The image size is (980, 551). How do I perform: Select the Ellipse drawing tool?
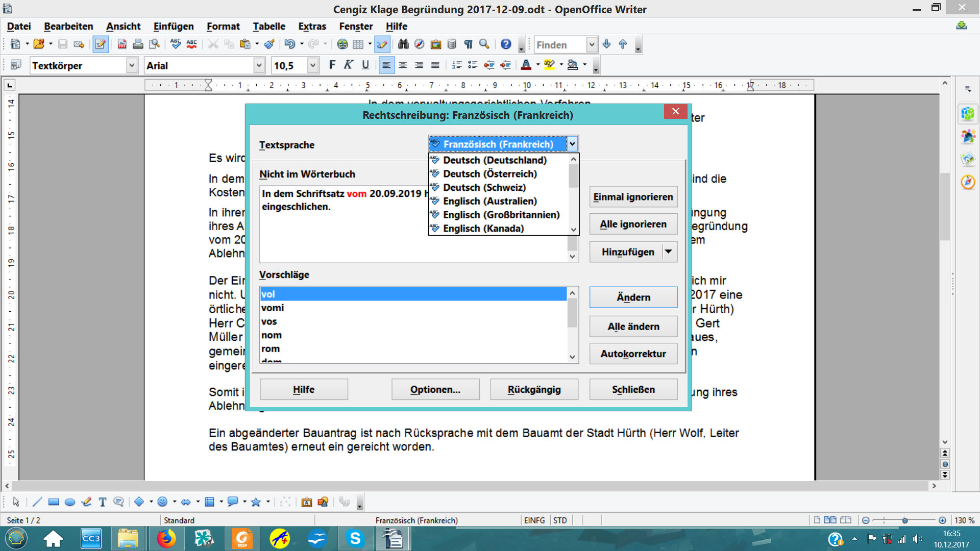(x=70, y=502)
